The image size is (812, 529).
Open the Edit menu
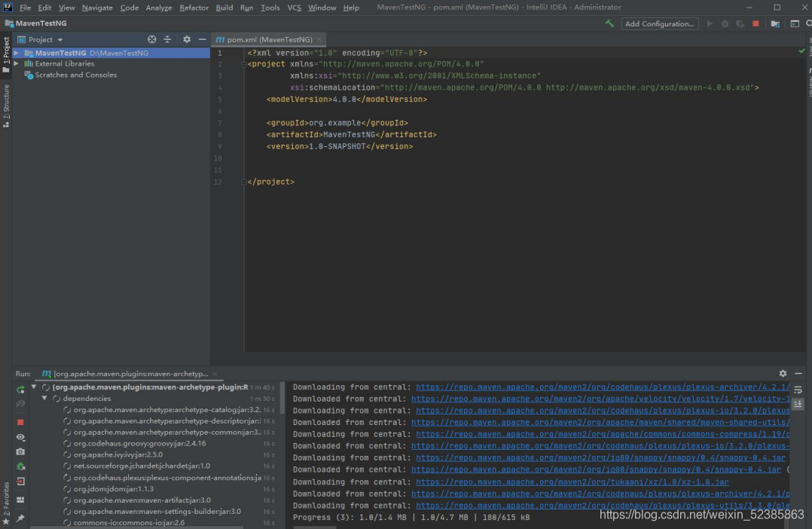(x=44, y=8)
